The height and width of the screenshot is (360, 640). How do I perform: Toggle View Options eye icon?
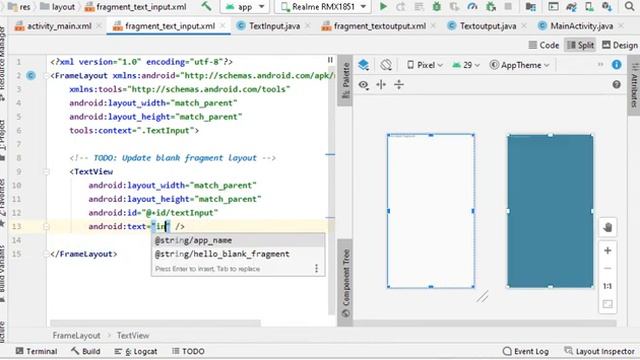click(x=363, y=85)
